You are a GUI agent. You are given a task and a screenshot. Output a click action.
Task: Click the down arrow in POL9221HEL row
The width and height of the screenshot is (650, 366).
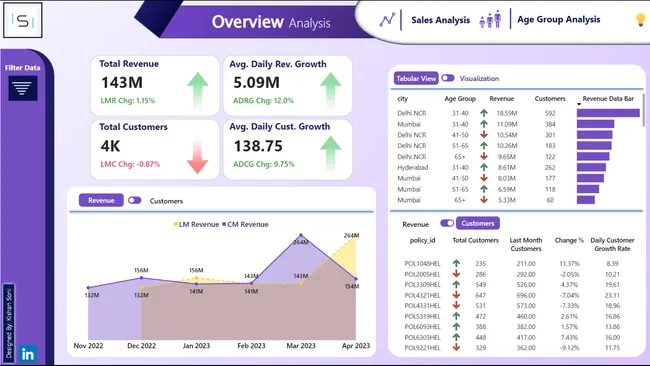tap(456, 347)
